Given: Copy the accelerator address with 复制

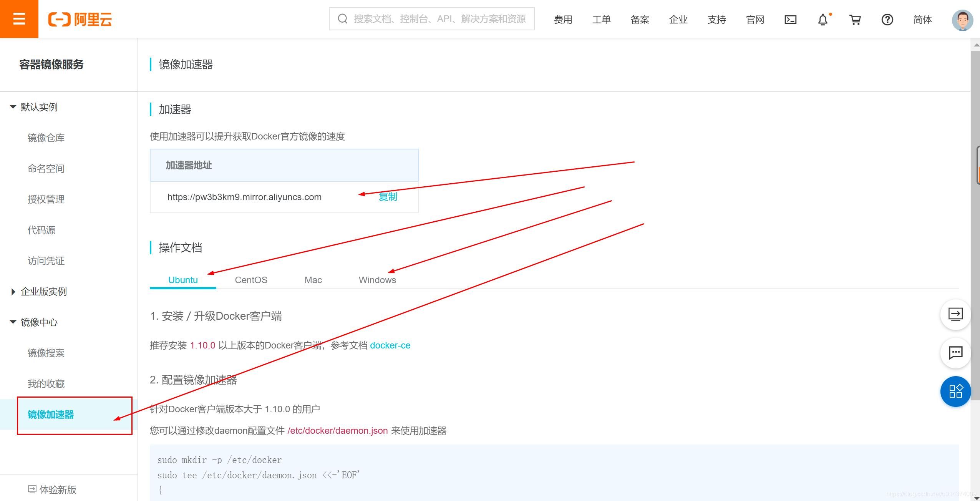Looking at the screenshot, I should coord(388,197).
